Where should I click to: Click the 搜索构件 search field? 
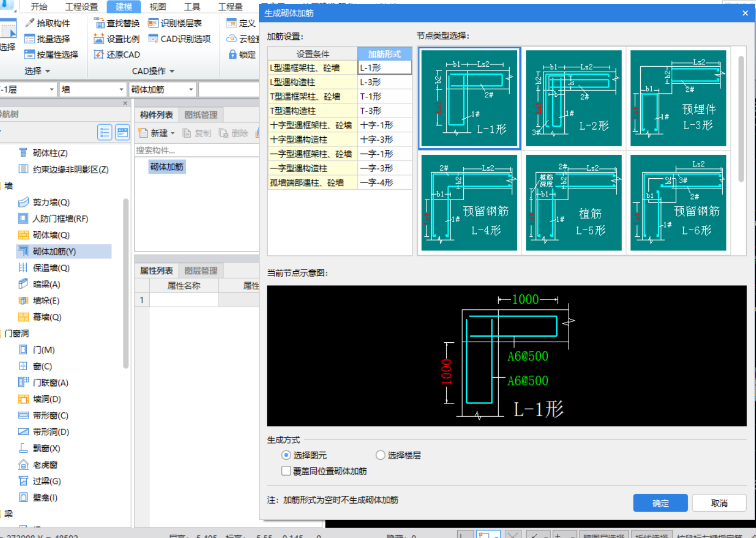[x=197, y=150]
